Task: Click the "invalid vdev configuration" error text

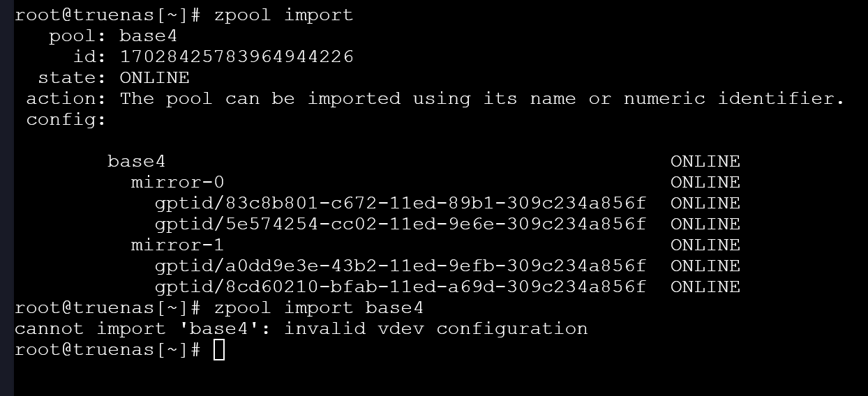Action: (x=435, y=328)
